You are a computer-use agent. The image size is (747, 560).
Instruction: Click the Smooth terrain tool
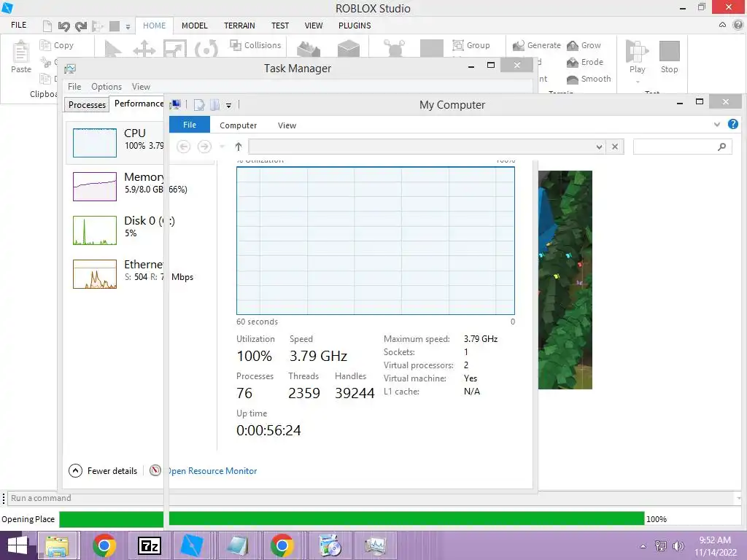589,79
